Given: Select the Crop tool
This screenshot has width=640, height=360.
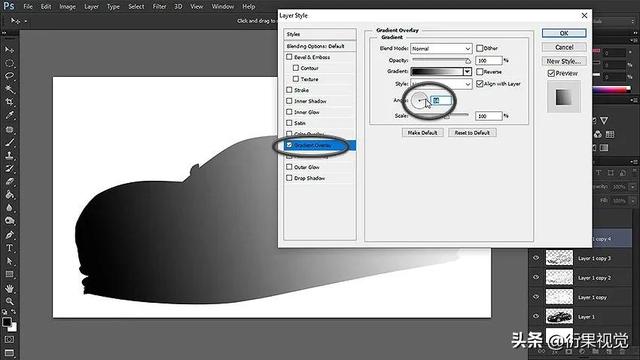Looking at the screenshot, I should 9,102.
